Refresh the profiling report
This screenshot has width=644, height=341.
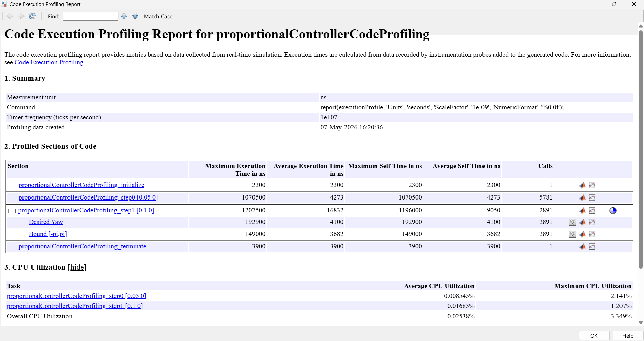point(32,16)
